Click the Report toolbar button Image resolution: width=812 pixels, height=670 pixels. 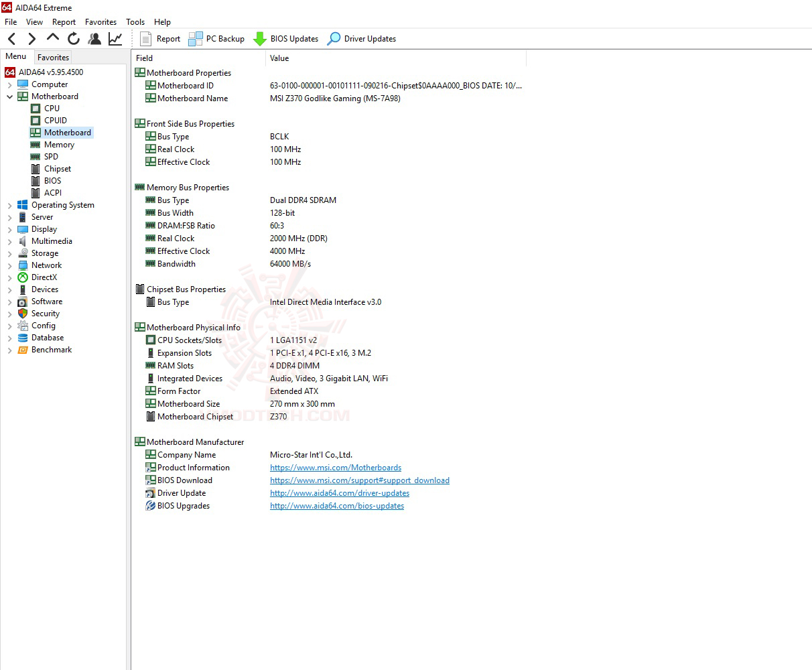click(x=160, y=39)
